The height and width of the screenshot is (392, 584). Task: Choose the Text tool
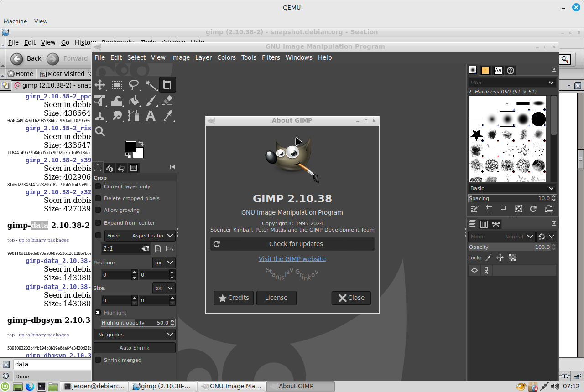(x=151, y=116)
